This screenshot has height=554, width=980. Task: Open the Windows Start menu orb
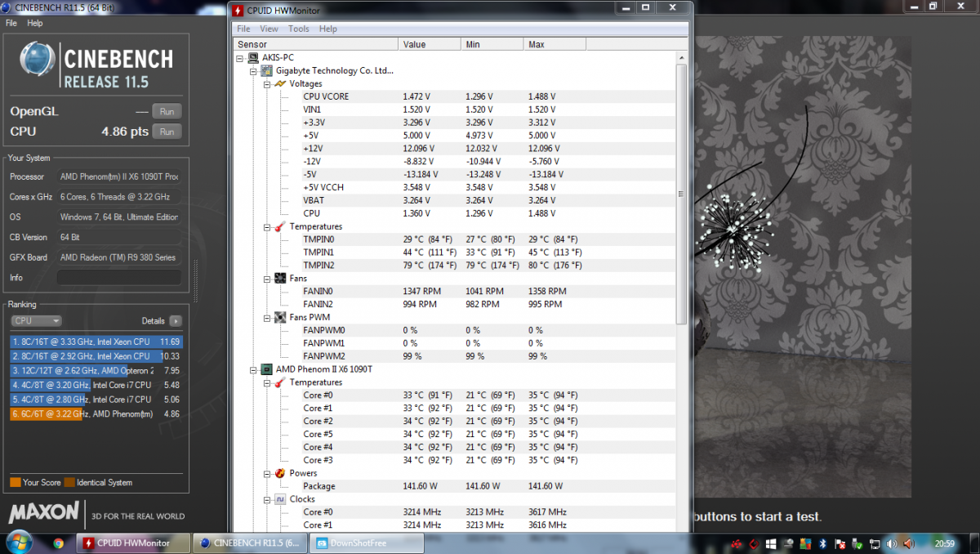point(19,542)
